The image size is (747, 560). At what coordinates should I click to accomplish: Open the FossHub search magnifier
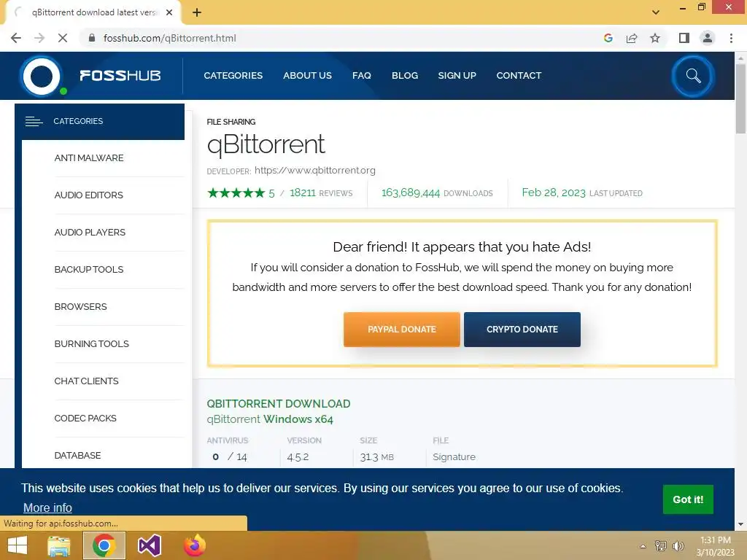pyautogui.click(x=693, y=76)
